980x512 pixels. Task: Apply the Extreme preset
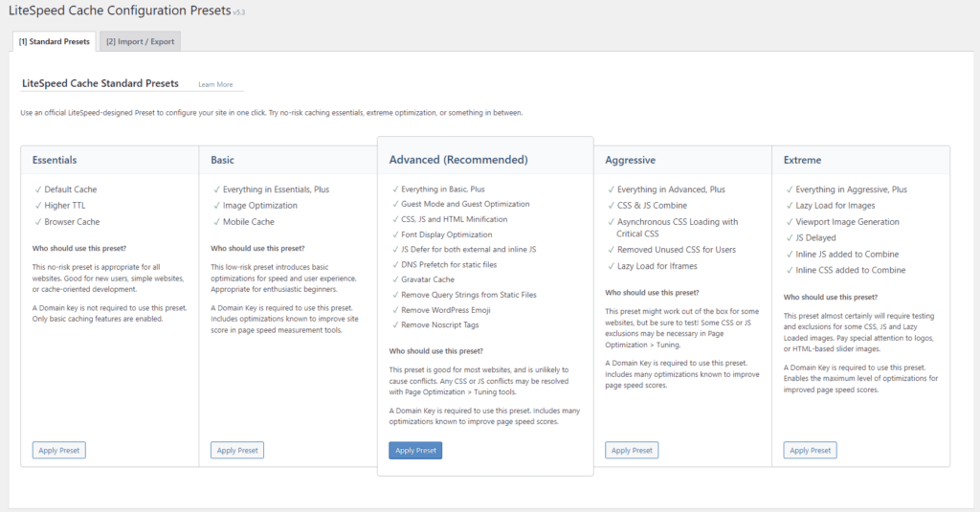pyautogui.click(x=810, y=450)
